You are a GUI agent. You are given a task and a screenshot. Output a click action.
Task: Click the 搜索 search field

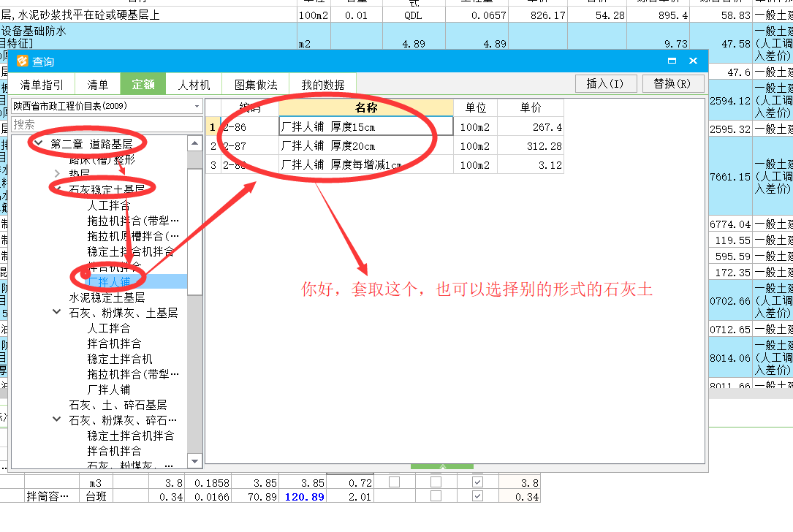click(x=106, y=124)
